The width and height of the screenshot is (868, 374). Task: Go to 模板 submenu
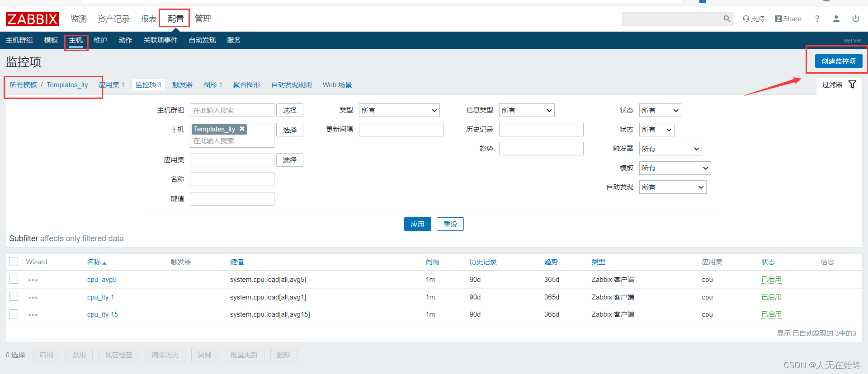click(51, 40)
